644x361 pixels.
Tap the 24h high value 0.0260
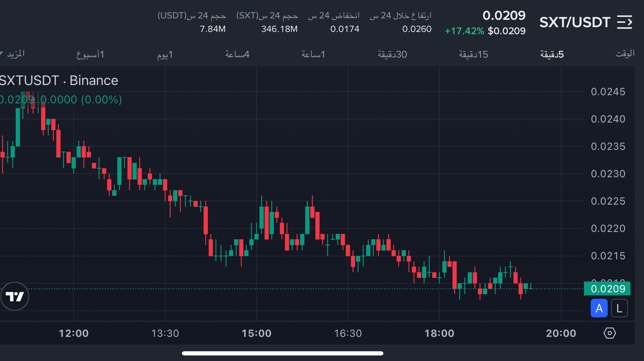pos(416,29)
